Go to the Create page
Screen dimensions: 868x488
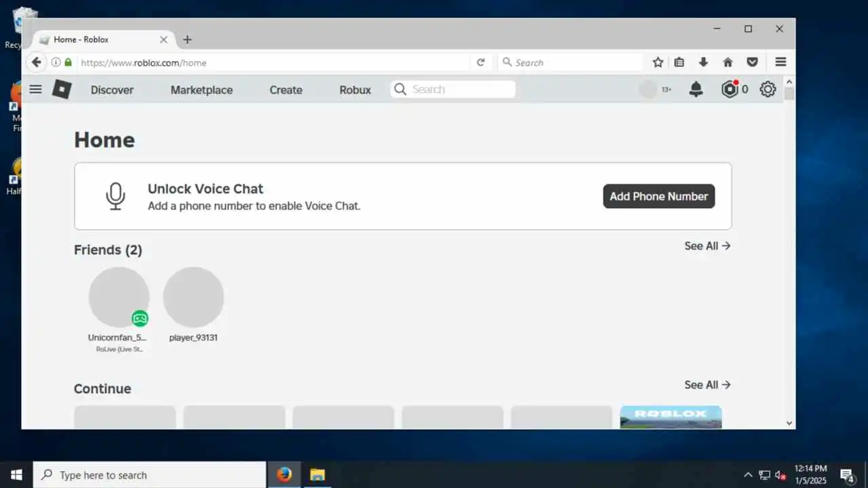pos(285,89)
